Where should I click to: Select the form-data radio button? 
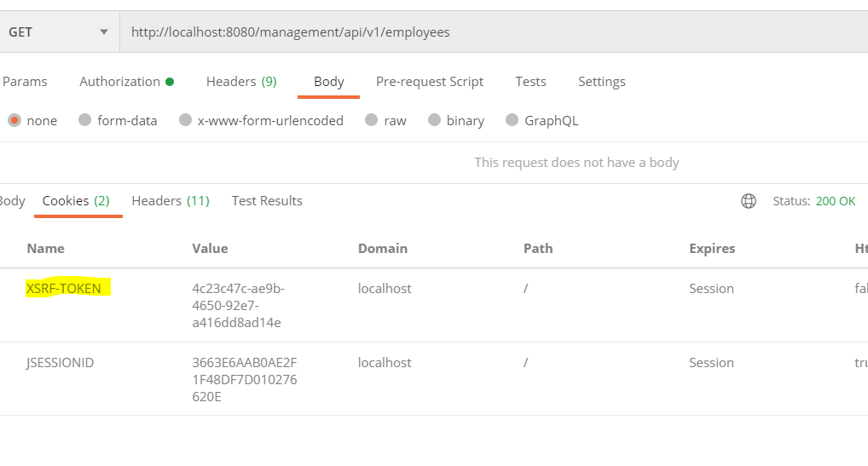pyautogui.click(x=84, y=121)
